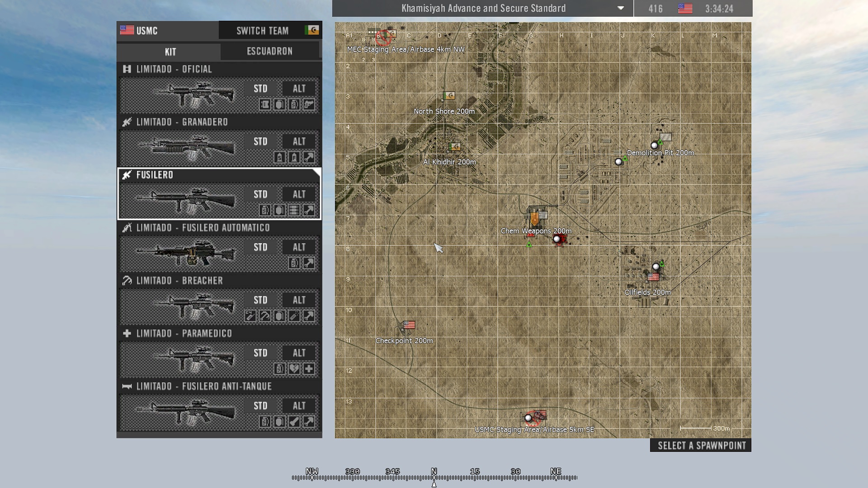Click the medic cross icon in Paramedico kit

click(309, 369)
